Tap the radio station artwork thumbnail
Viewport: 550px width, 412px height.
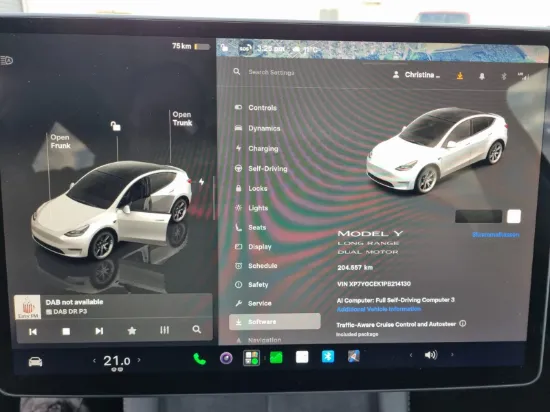(x=27, y=307)
